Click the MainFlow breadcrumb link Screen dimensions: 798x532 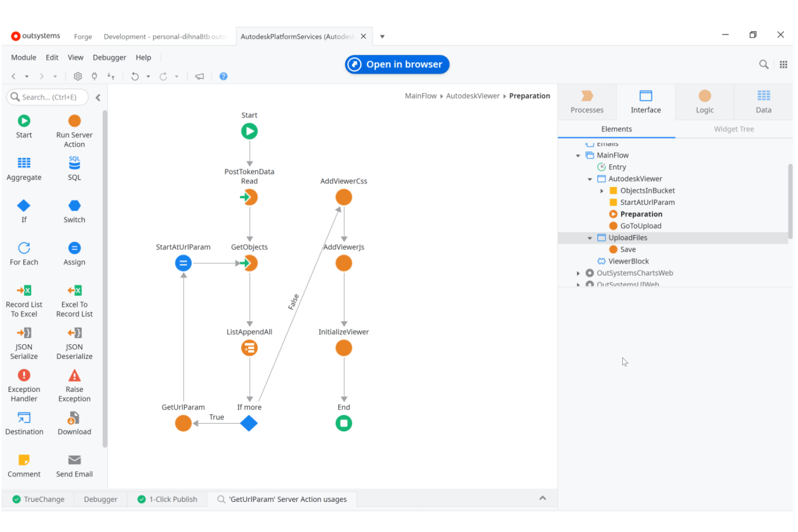(x=421, y=96)
